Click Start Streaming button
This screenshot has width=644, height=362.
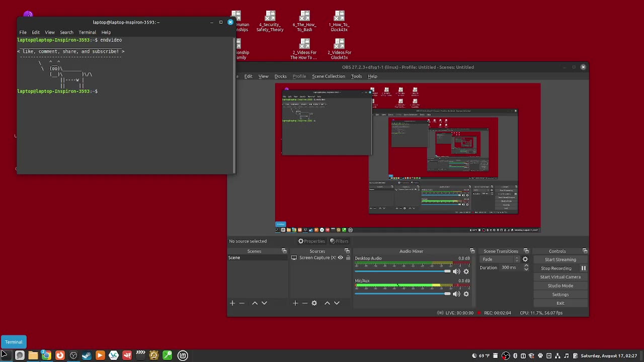point(560,260)
